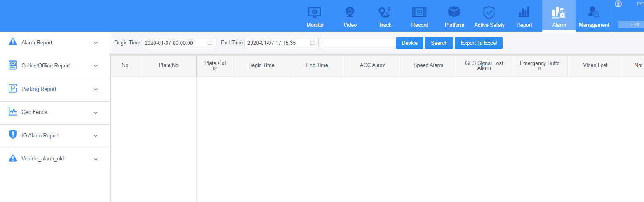Open the Begin Time calendar picker icon
The width and height of the screenshot is (644, 202).
209,43
